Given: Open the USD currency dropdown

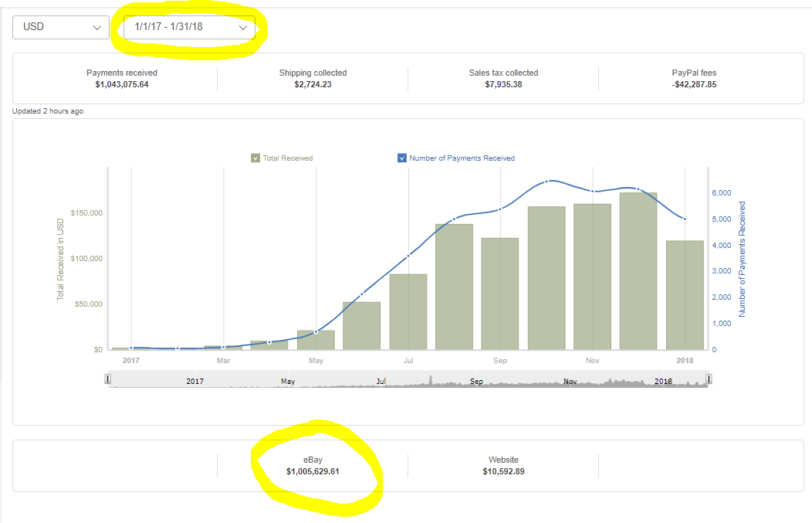Looking at the screenshot, I should [60, 27].
